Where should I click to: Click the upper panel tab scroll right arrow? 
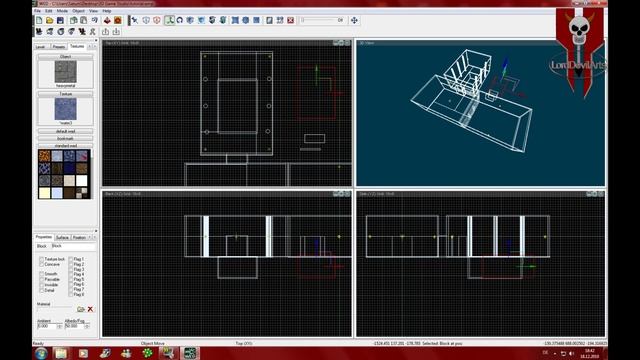[x=95, y=47]
